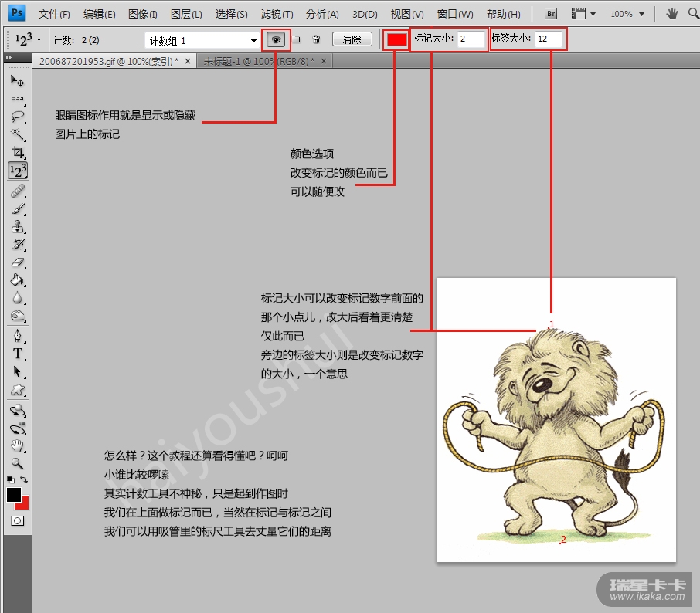Open the red count color swatch

pos(396,39)
